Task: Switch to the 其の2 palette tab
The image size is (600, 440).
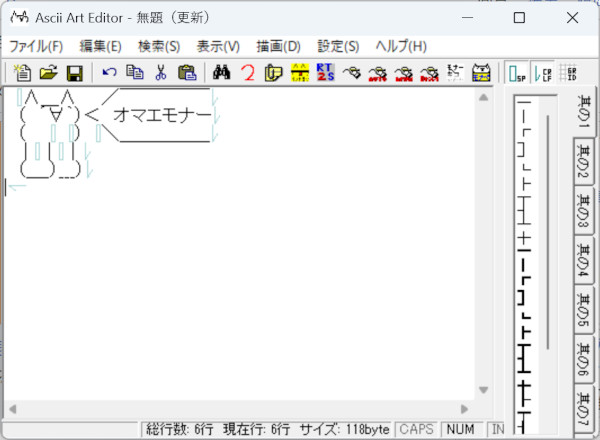Action: coord(584,161)
